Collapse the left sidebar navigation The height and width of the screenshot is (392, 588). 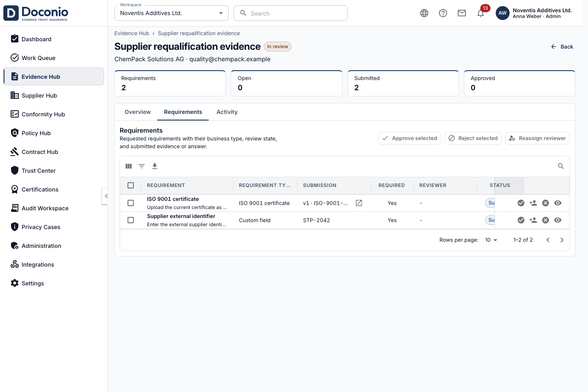point(105,196)
